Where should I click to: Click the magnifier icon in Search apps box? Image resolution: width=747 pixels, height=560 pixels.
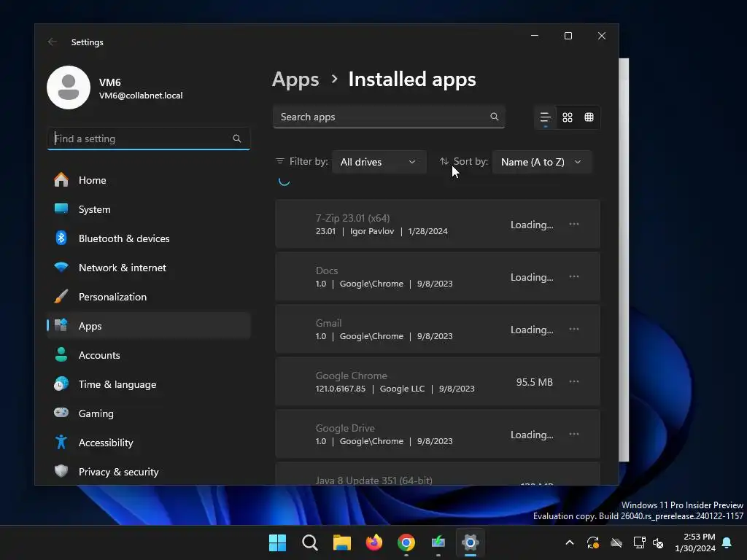coord(494,117)
